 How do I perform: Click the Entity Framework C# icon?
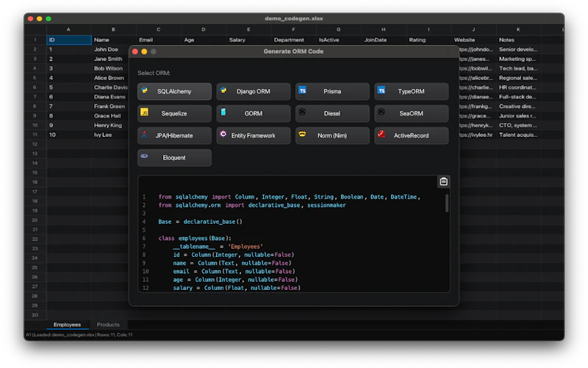point(223,134)
